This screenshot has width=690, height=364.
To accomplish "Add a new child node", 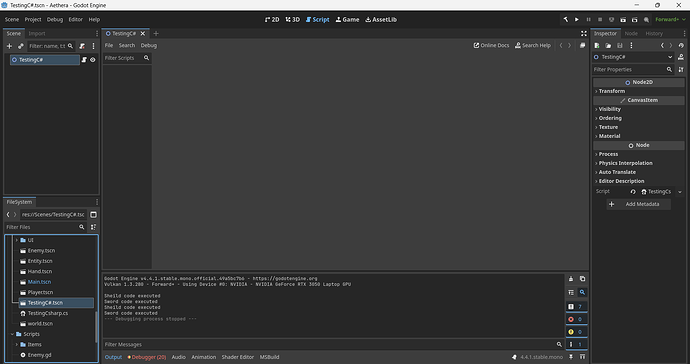I will tap(9, 46).
